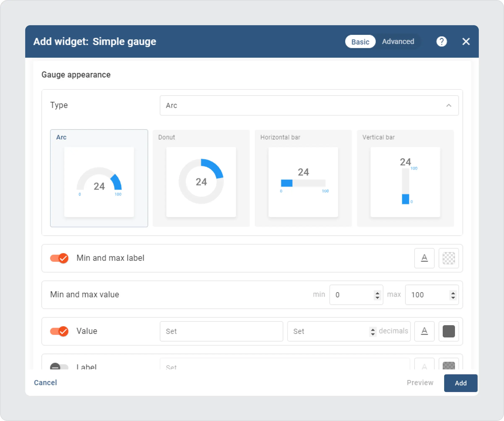Click the Cancel link
The width and height of the screenshot is (504, 421).
tap(45, 382)
